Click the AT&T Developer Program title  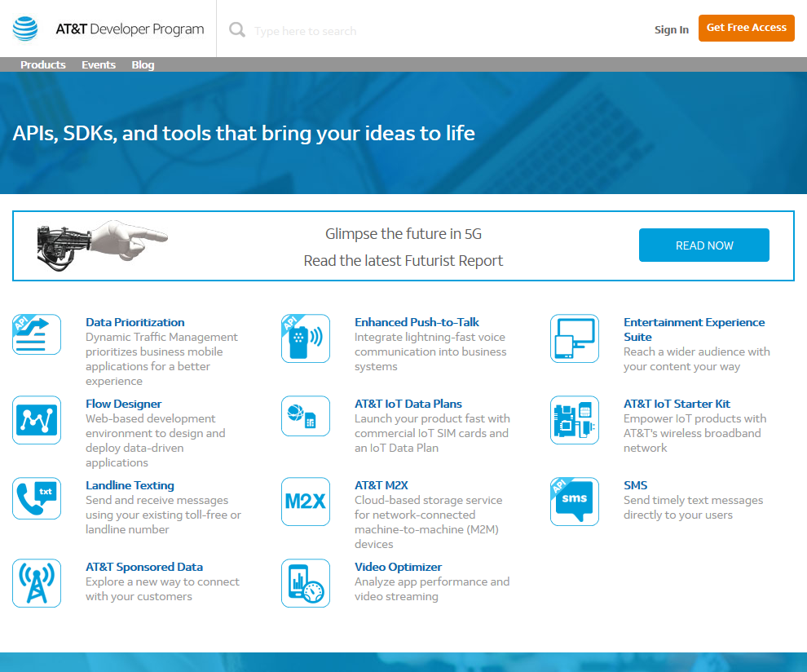click(130, 29)
